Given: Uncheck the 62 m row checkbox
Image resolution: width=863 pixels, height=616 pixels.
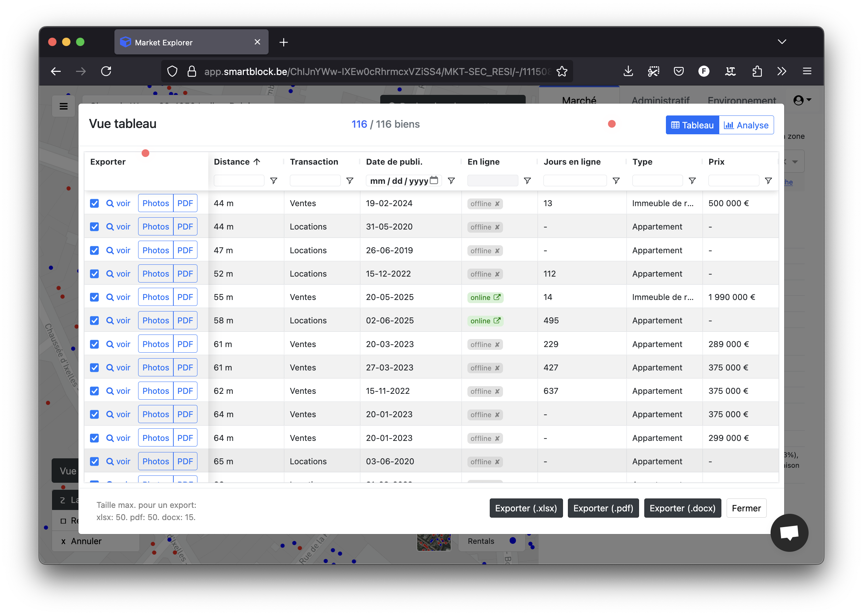Looking at the screenshot, I should [x=94, y=391].
